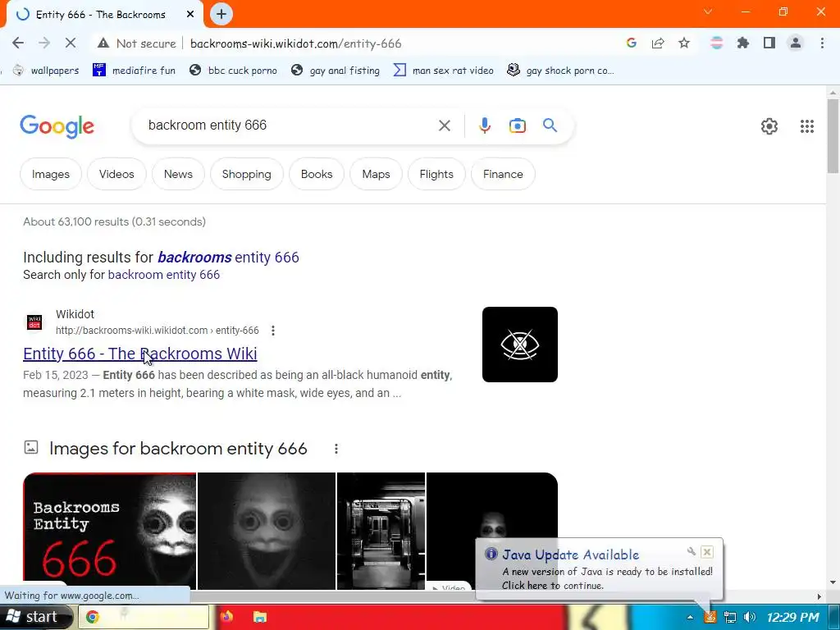Open the Entity 666 - The Backrooms Wiki result
The width and height of the screenshot is (840, 630).
pyautogui.click(x=139, y=354)
